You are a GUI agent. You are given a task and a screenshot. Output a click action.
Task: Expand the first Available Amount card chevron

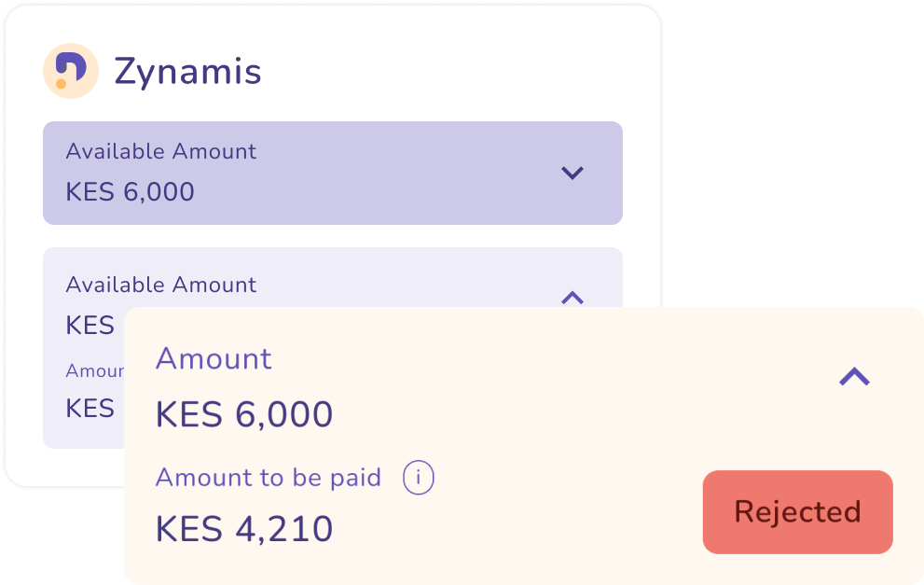tap(572, 173)
